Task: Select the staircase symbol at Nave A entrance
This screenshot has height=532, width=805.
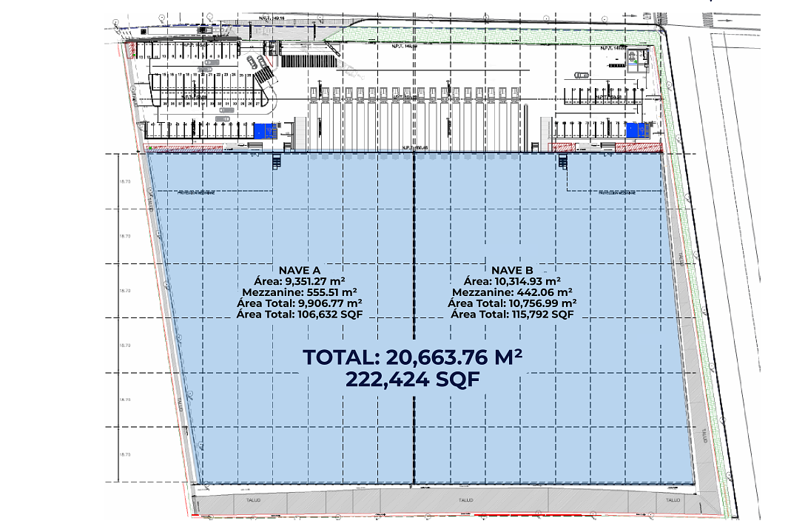Action: coord(277,161)
